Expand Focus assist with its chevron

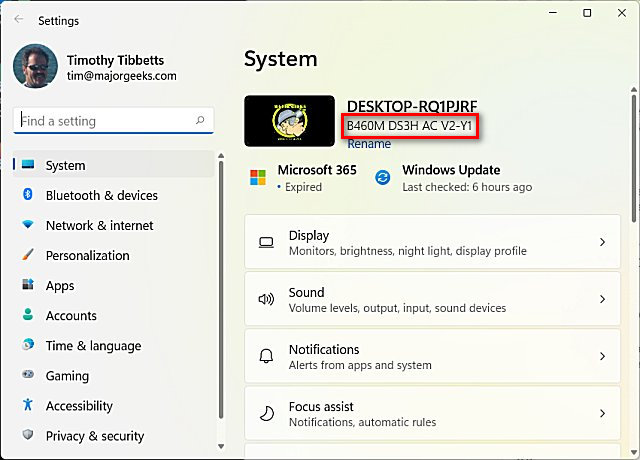(602, 413)
